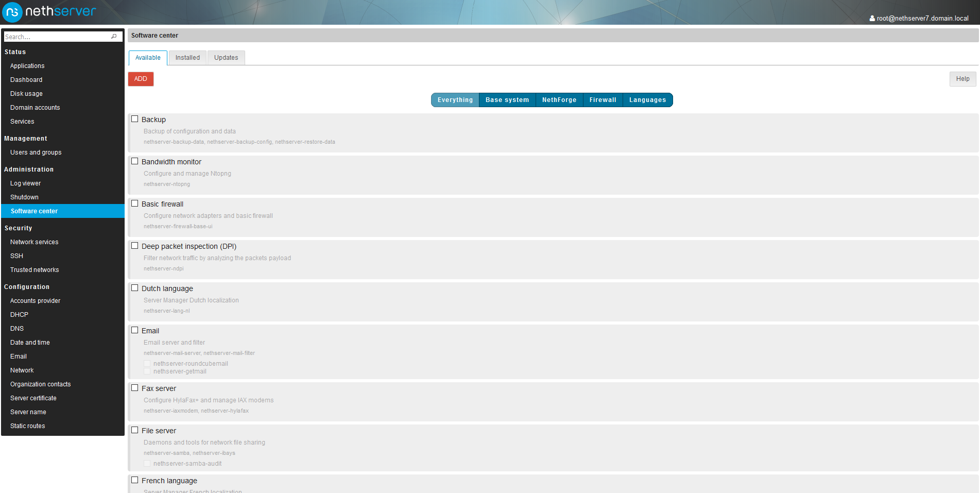Open the Shutdown page
Image resolution: width=980 pixels, height=493 pixels.
[x=24, y=197]
